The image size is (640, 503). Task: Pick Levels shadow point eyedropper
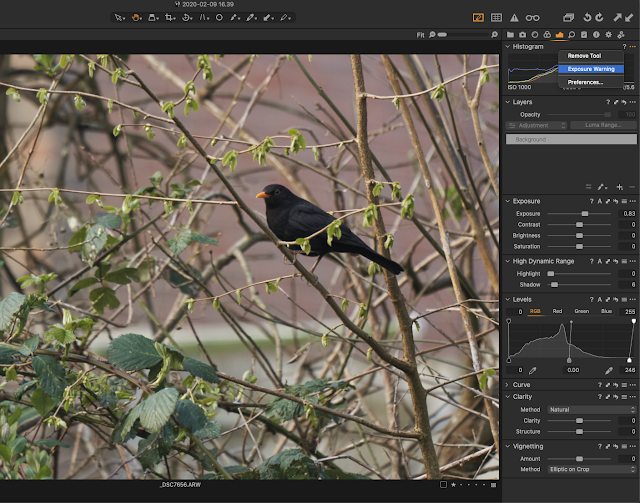[x=532, y=370]
